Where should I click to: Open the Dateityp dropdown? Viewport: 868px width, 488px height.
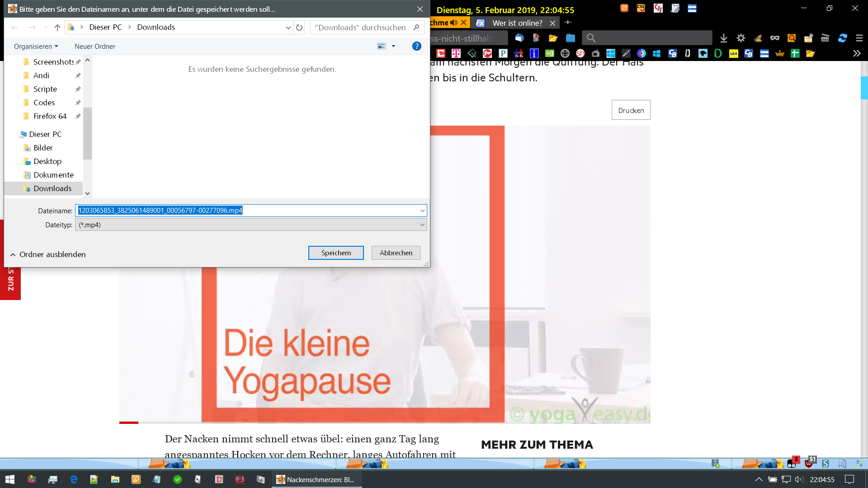tap(422, 225)
